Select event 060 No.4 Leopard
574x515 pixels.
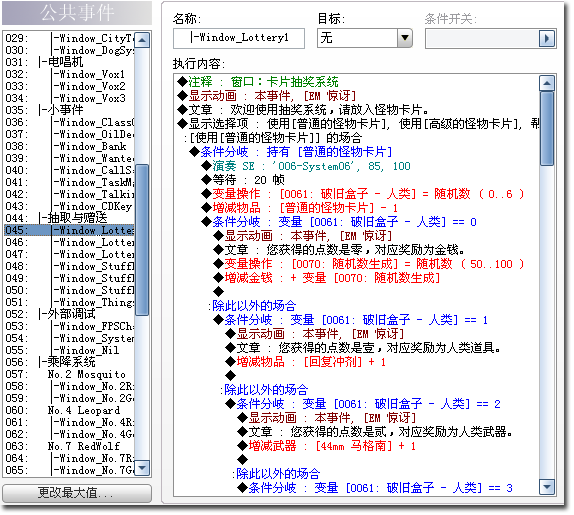70,410
